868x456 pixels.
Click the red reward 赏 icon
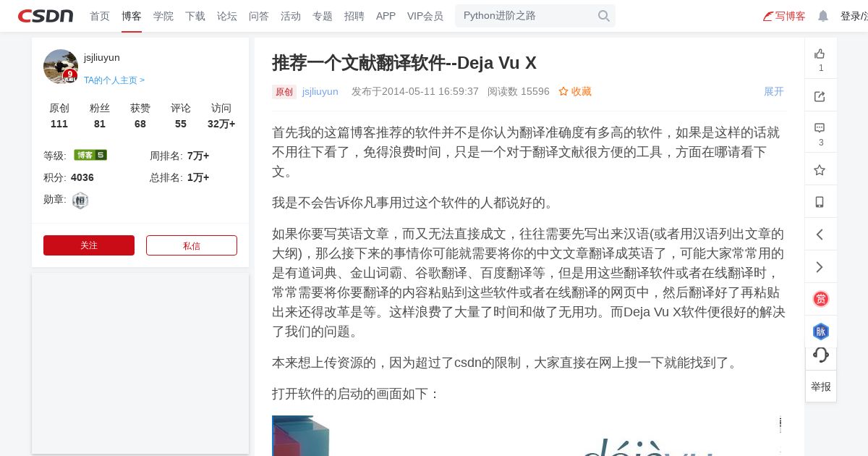point(821,299)
